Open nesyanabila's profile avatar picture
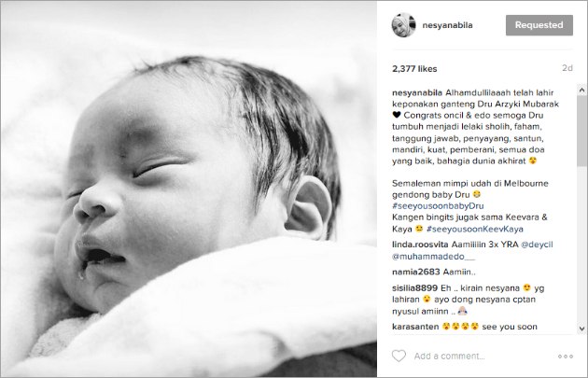The image size is (588, 378). [x=403, y=25]
